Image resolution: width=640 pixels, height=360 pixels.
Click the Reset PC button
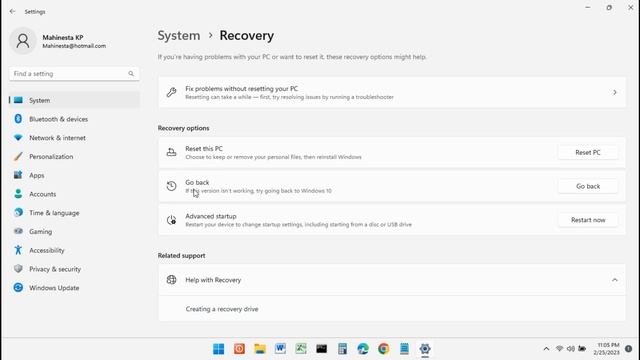588,152
